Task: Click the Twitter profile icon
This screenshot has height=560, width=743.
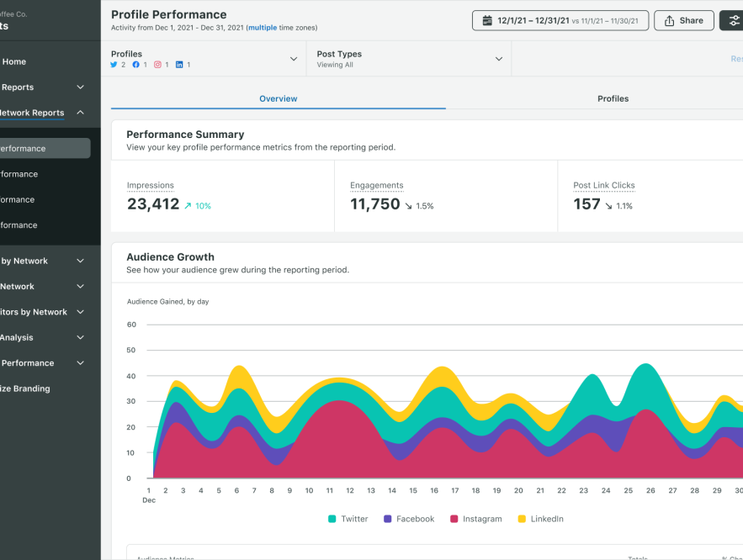Action: pyautogui.click(x=114, y=65)
